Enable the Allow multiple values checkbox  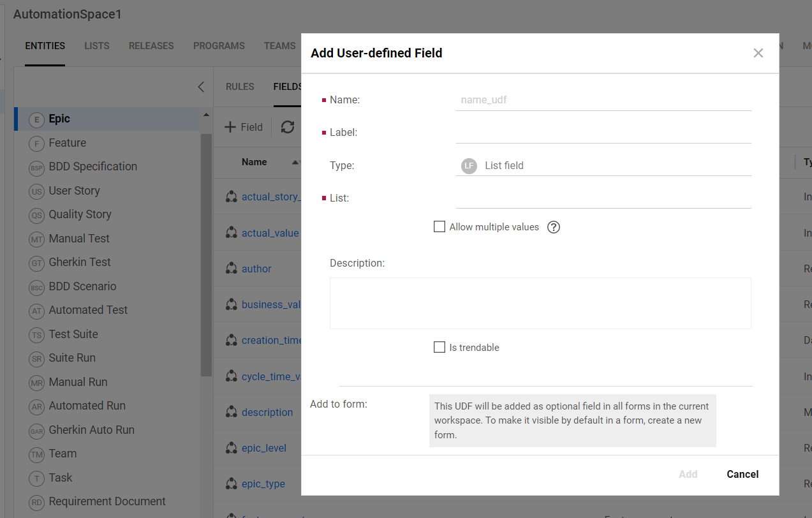439,226
